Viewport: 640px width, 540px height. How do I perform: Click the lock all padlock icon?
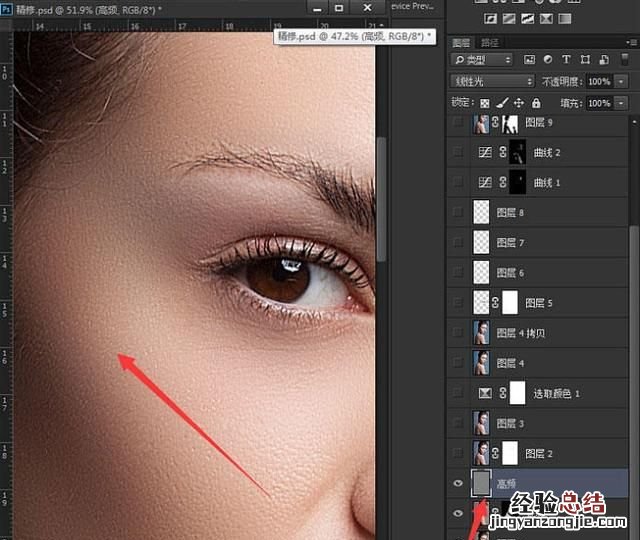pyautogui.click(x=536, y=103)
